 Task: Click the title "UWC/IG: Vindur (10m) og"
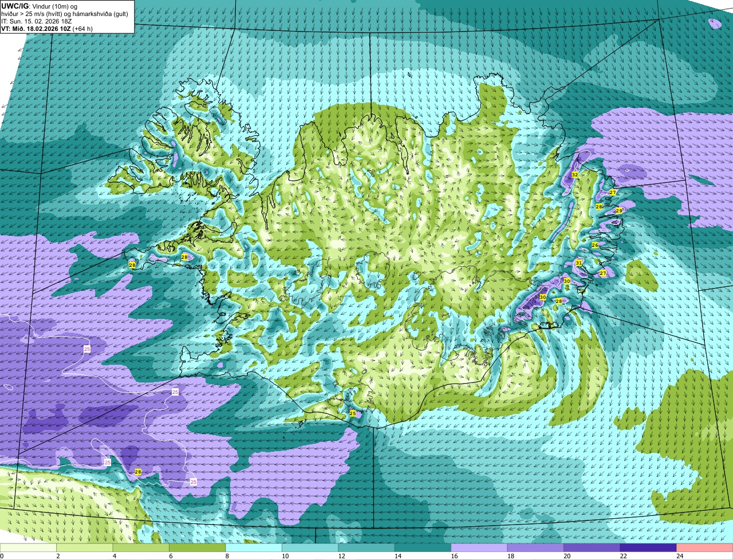coord(39,6)
